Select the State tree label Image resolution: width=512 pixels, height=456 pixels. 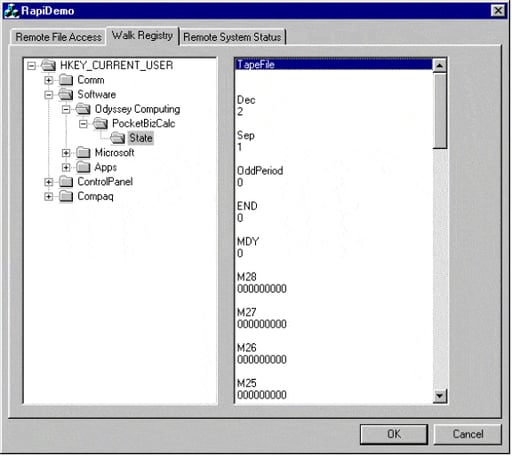coord(141,138)
